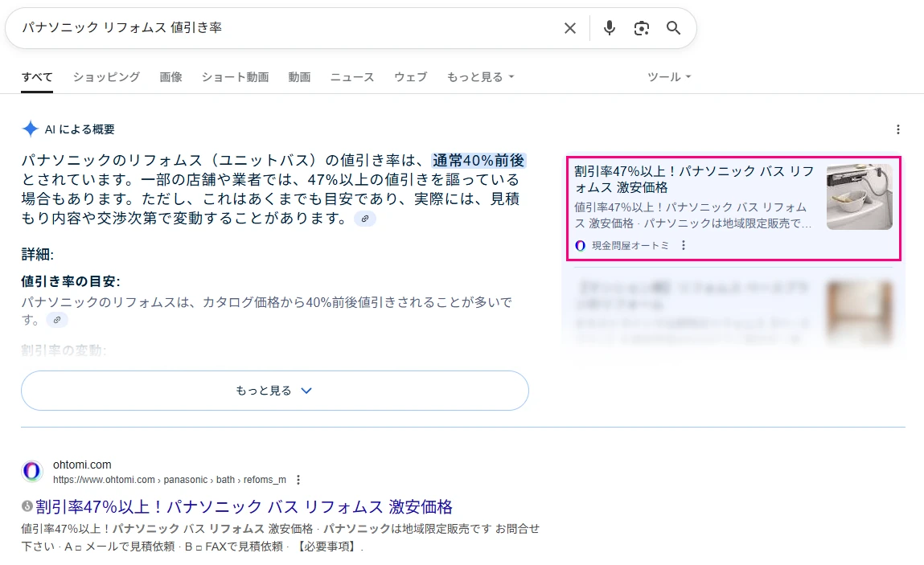Viewport: 924px width, 565px height.
Task: Click ohtomi.com site favicon
Action: tap(32, 471)
